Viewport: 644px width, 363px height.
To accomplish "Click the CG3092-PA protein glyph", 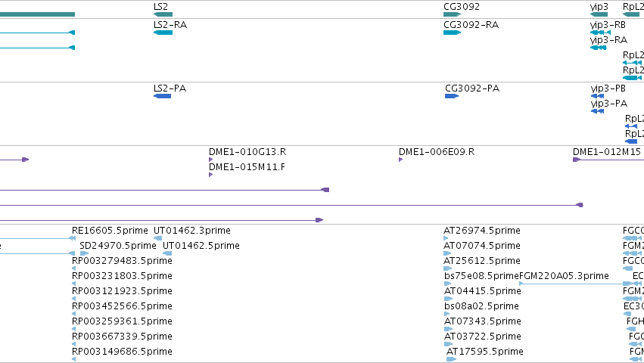I will (452, 96).
